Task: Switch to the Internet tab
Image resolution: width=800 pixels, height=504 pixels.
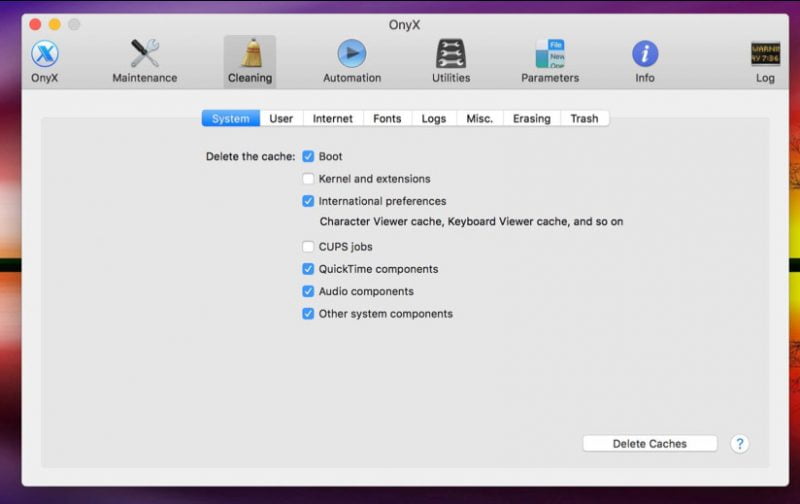Action: [333, 118]
